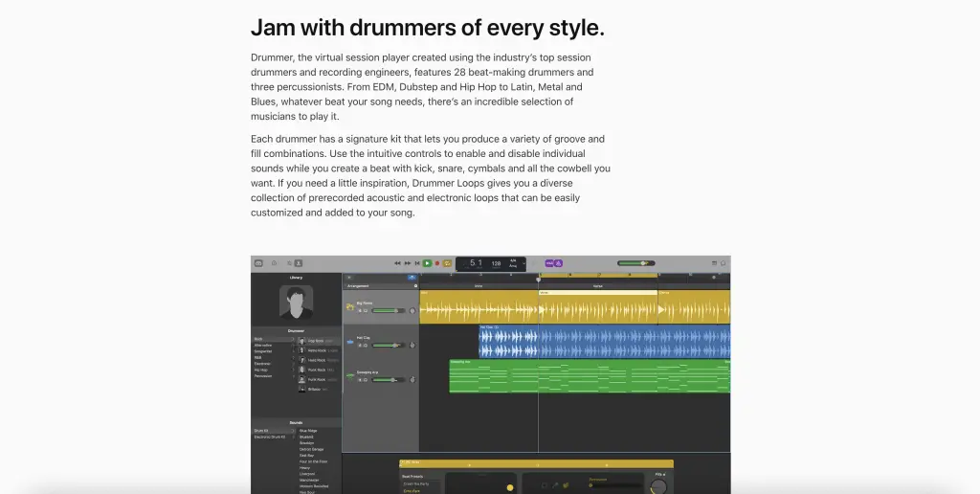Solo the Big Room track with headphones
Image resolution: width=980 pixels, height=494 pixels.
click(x=366, y=311)
